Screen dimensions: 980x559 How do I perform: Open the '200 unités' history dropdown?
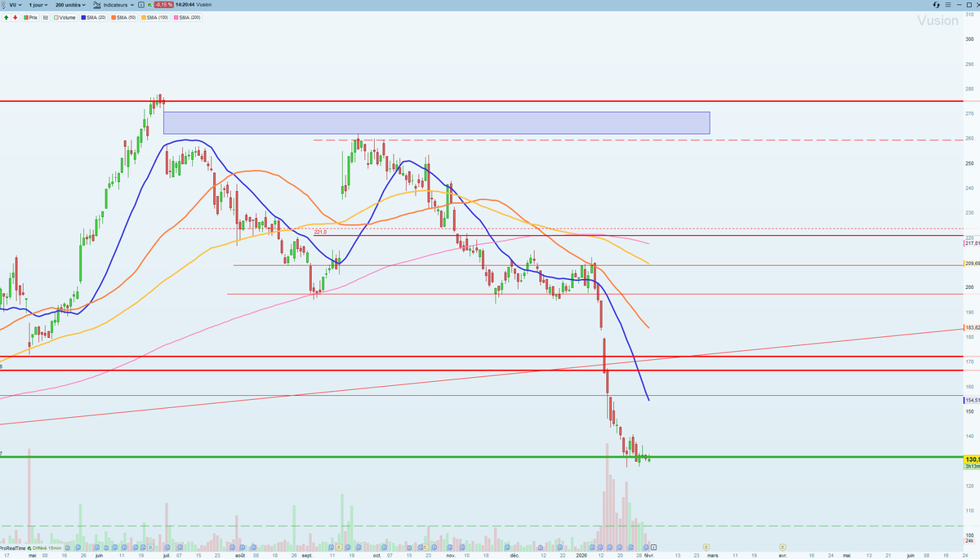click(x=70, y=5)
